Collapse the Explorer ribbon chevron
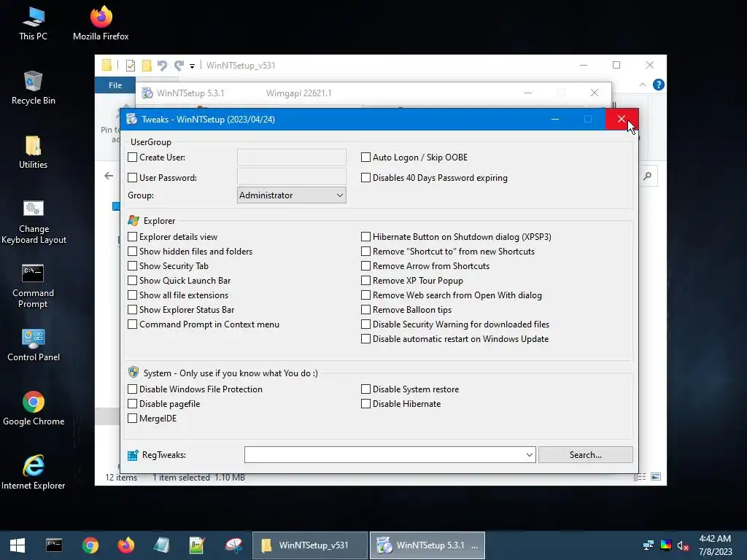The width and height of the screenshot is (747, 560). (x=642, y=85)
